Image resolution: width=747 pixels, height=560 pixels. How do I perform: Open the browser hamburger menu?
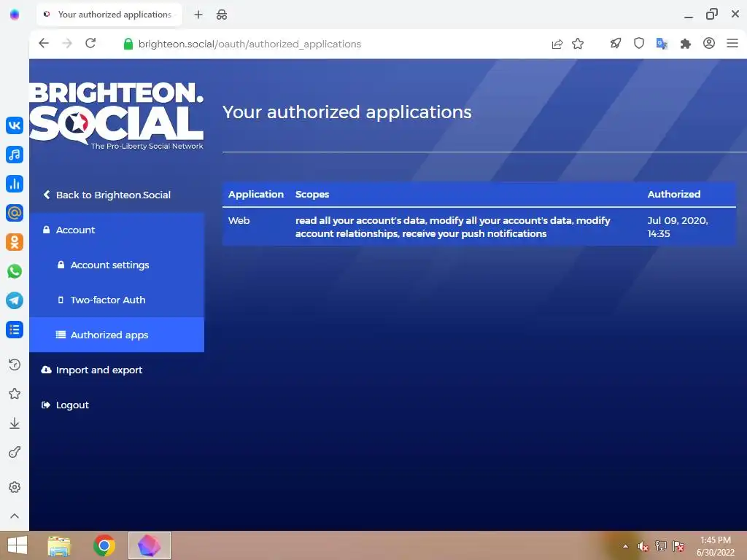(732, 43)
